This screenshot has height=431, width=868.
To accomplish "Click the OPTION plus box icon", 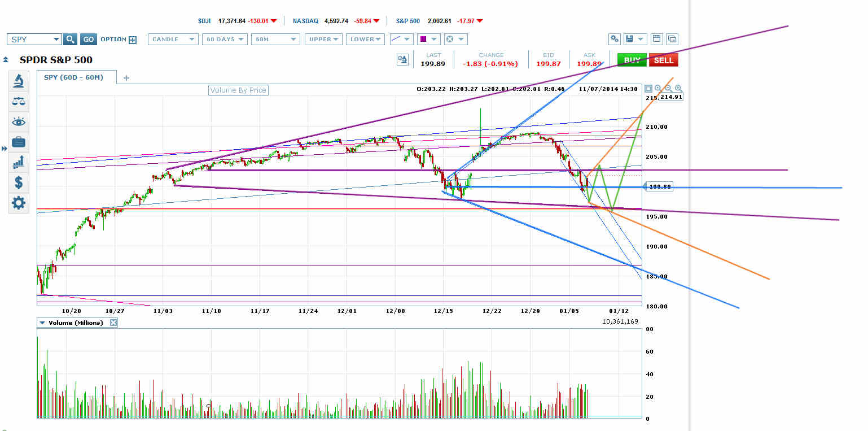I will [x=133, y=40].
